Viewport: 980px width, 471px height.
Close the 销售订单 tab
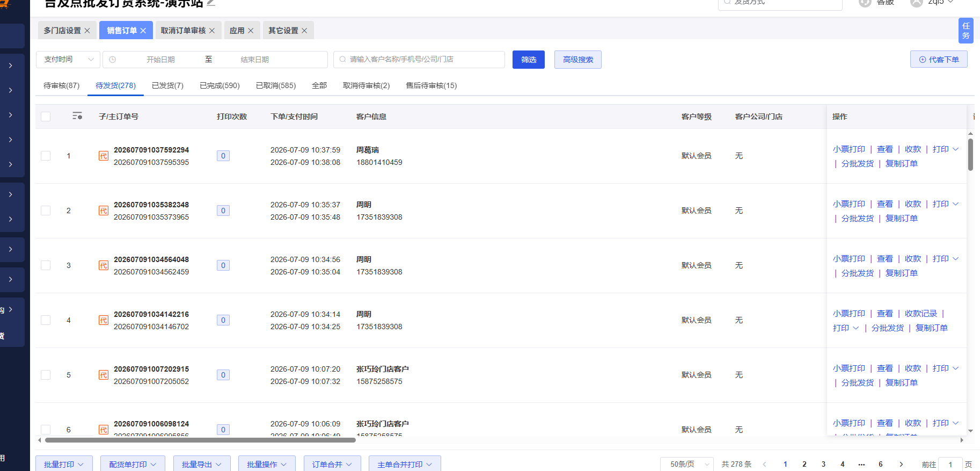[143, 31]
